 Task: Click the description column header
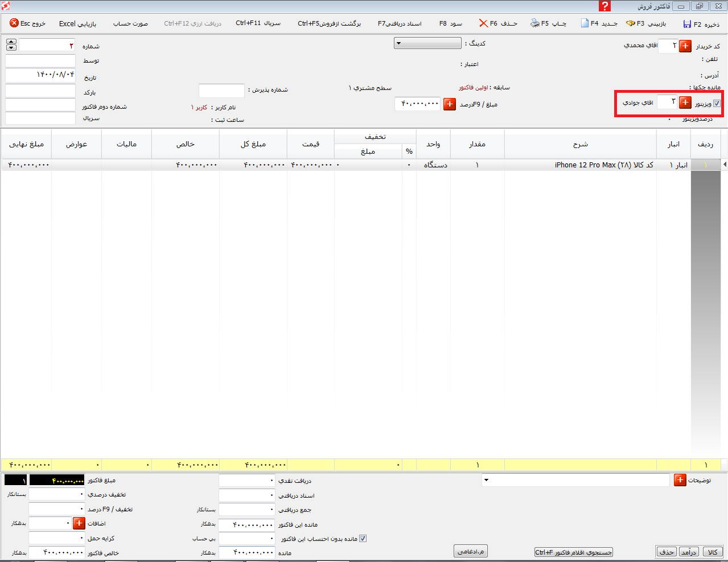[x=581, y=144]
